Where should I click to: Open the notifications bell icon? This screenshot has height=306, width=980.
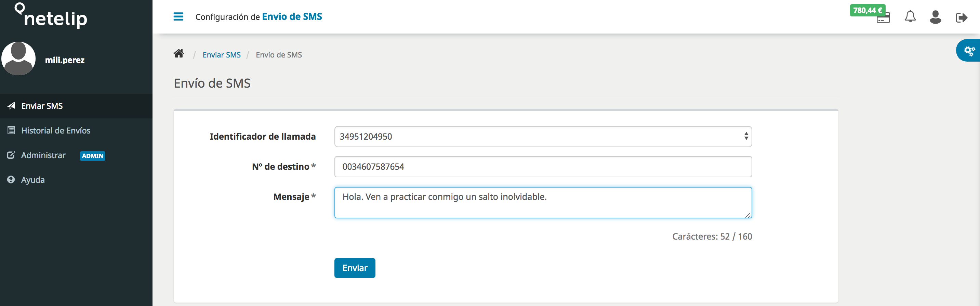click(x=910, y=17)
